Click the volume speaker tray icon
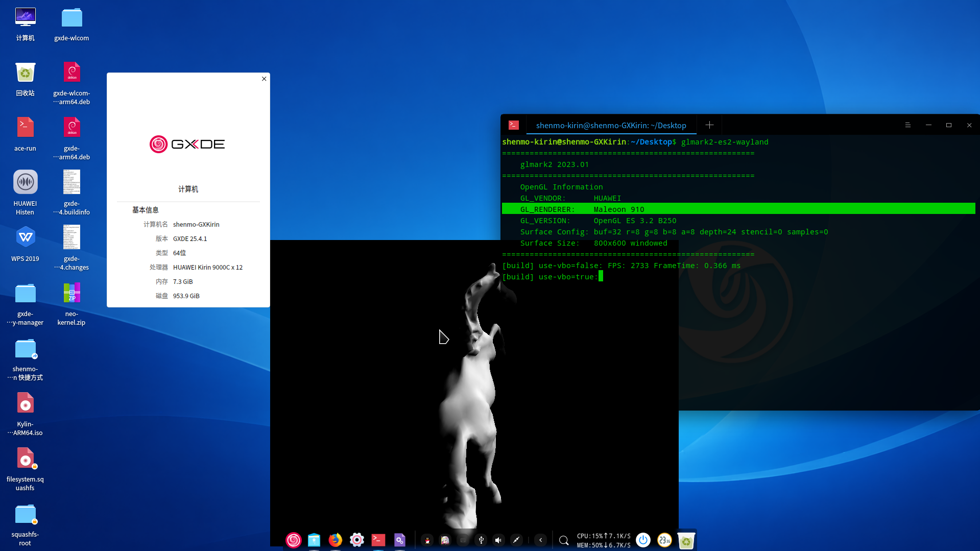This screenshot has height=551, width=980. pos(498,540)
